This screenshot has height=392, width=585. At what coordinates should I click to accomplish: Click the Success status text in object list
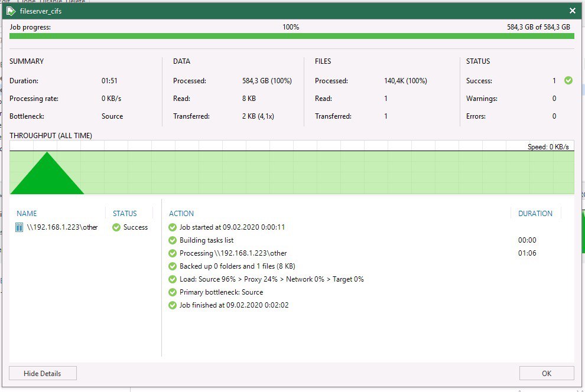click(135, 227)
